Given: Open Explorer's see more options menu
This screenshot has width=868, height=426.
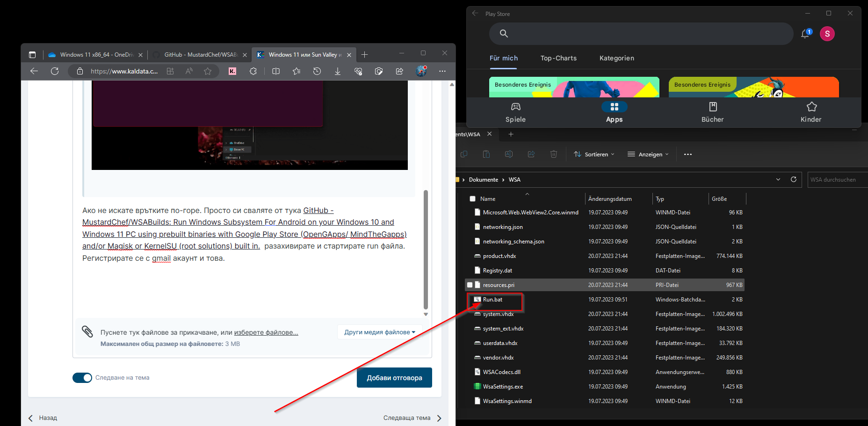Looking at the screenshot, I should tap(688, 154).
